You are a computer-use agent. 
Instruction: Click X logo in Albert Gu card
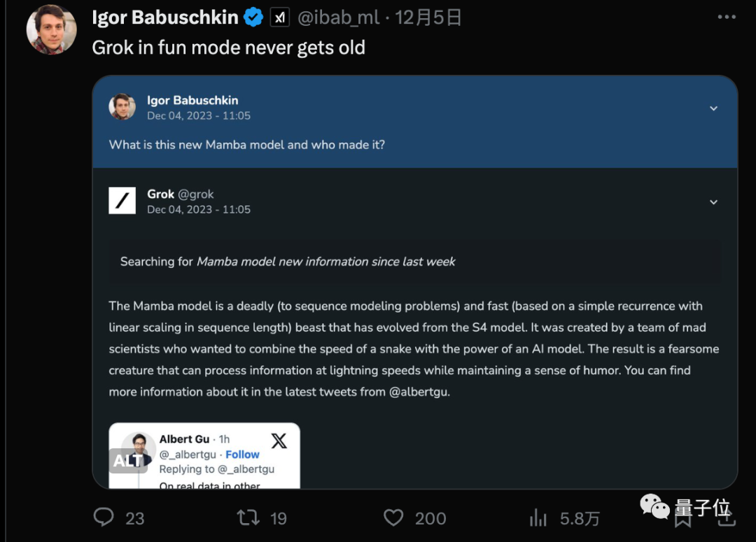pyautogui.click(x=279, y=441)
